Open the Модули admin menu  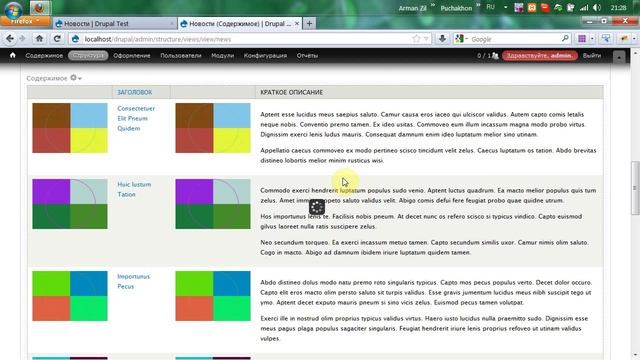tap(222, 56)
